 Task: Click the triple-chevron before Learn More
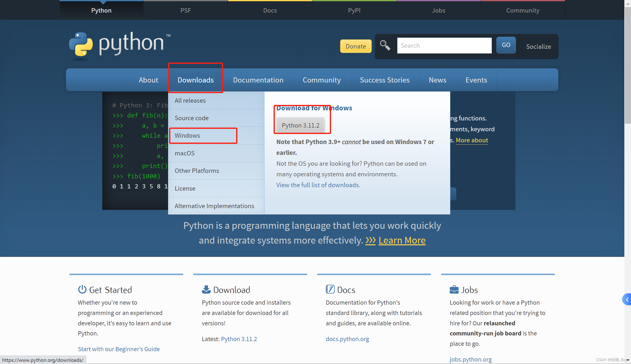370,241
